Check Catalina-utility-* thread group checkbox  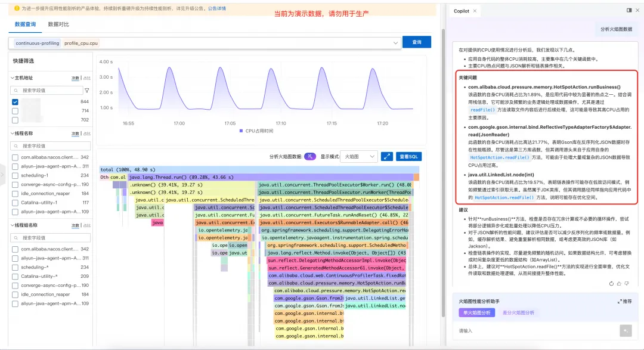[x=15, y=277]
